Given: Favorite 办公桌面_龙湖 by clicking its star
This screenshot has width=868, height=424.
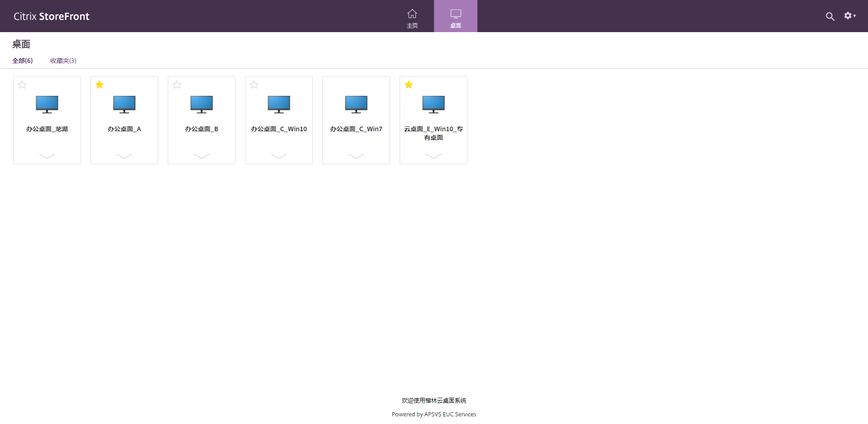Looking at the screenshot, I should click(x=22, y=85).
